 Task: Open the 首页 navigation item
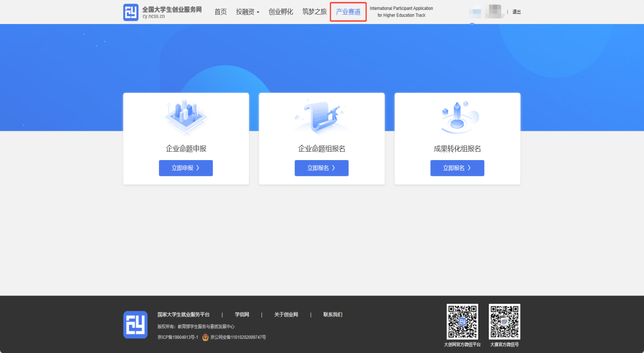click(221, 12)
